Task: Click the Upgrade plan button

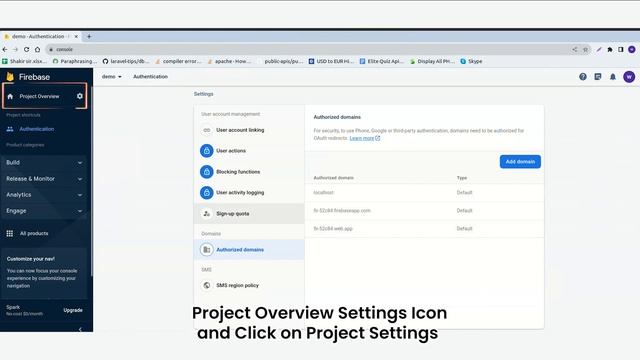Action: (73, 310)
